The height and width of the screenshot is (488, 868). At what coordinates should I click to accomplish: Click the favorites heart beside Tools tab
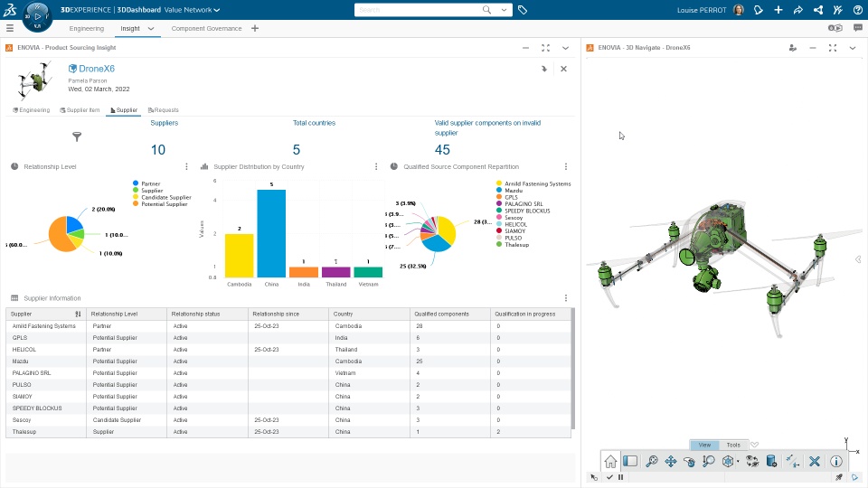tap(754, 445)
